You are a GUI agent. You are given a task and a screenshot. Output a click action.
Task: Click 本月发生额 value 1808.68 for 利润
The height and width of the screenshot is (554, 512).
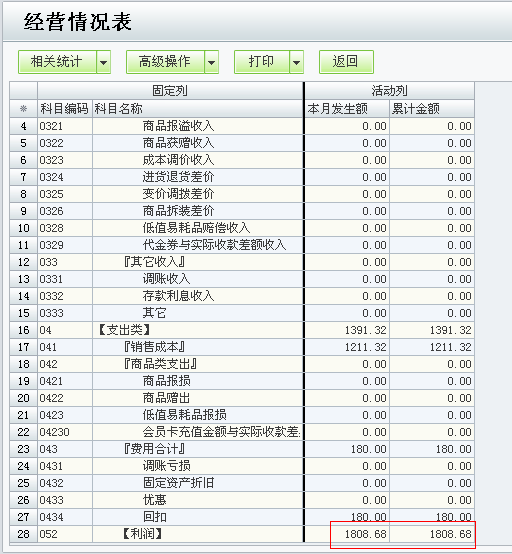[x=347, y=534]
